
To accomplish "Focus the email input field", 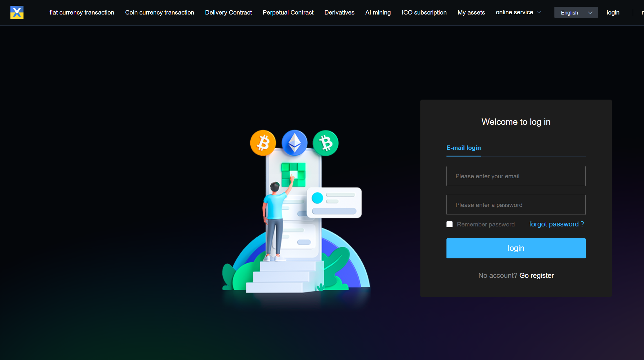I will pos(516,176).
